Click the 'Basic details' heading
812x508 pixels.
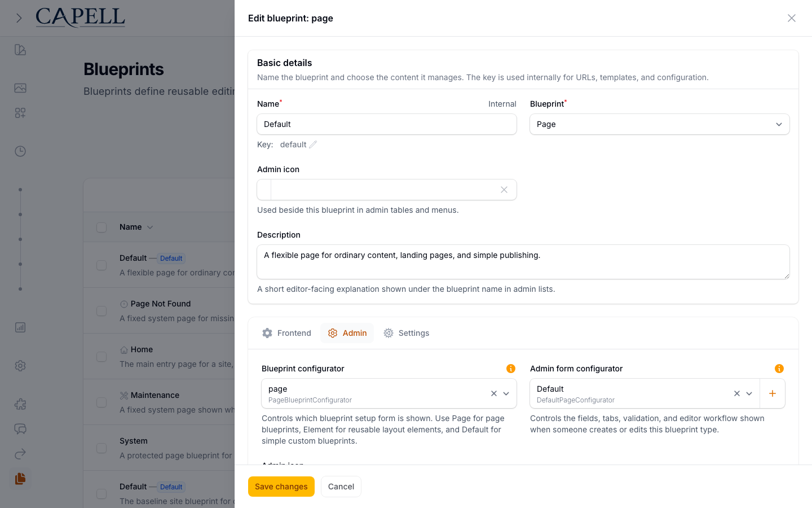(284, 63)
